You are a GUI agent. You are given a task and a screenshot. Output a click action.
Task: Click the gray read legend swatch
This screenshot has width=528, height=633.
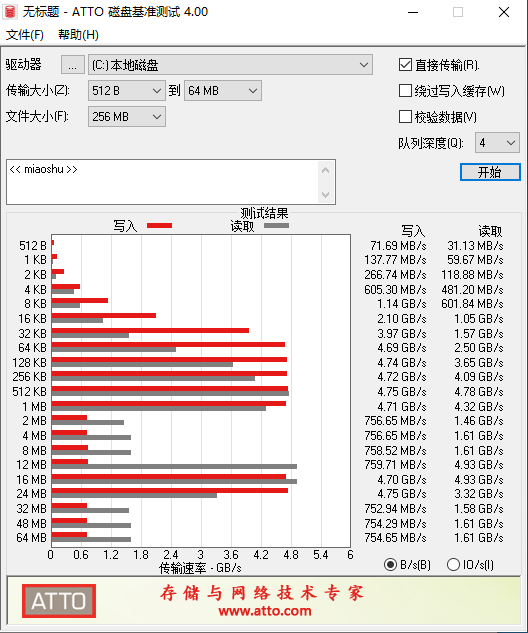point(277,226)
